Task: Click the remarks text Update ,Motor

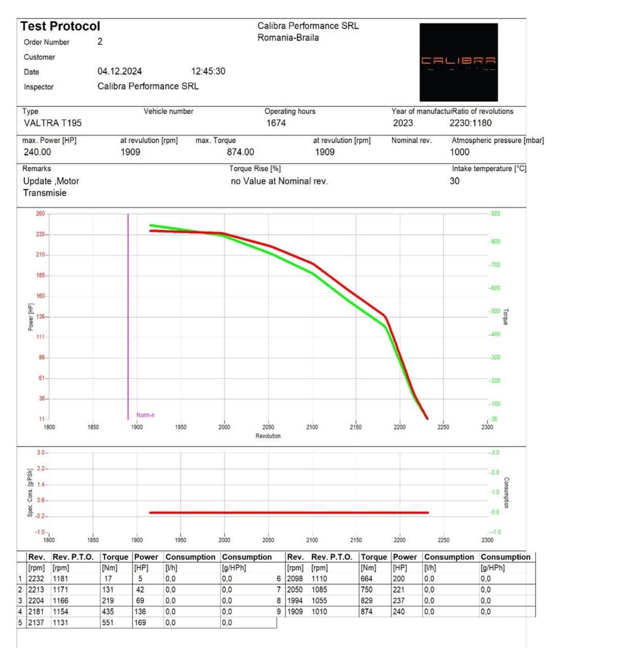Action: 51,181
